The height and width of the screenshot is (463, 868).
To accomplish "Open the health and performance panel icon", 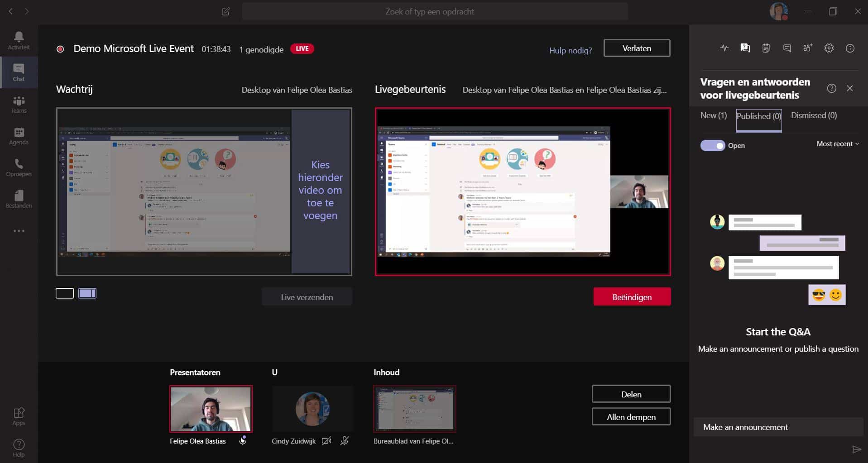I will [724, 48].
